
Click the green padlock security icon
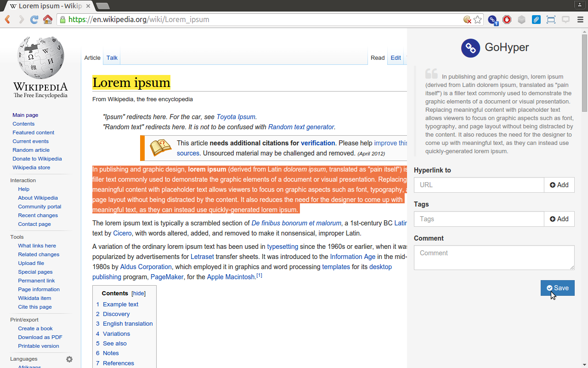click(62, 19)
